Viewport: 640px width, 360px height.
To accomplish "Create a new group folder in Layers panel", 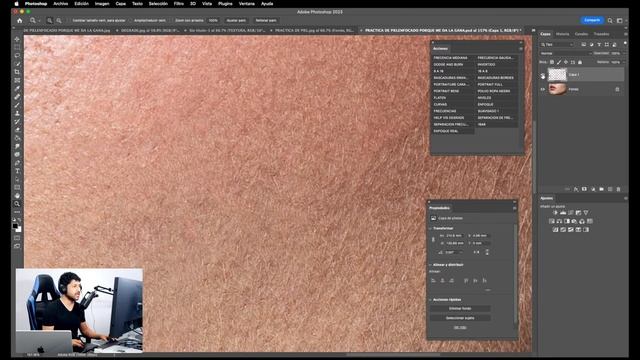I will [x=601, y=189].
